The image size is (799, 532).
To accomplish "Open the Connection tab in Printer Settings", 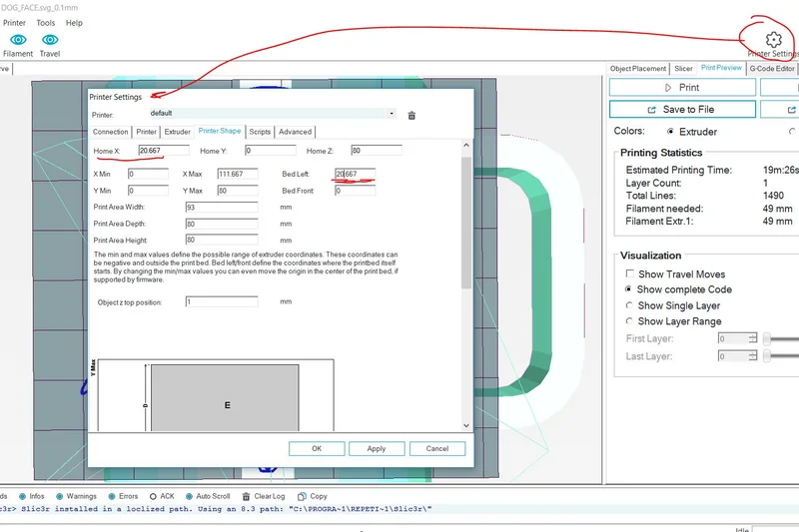I will [x=111, y=132].
